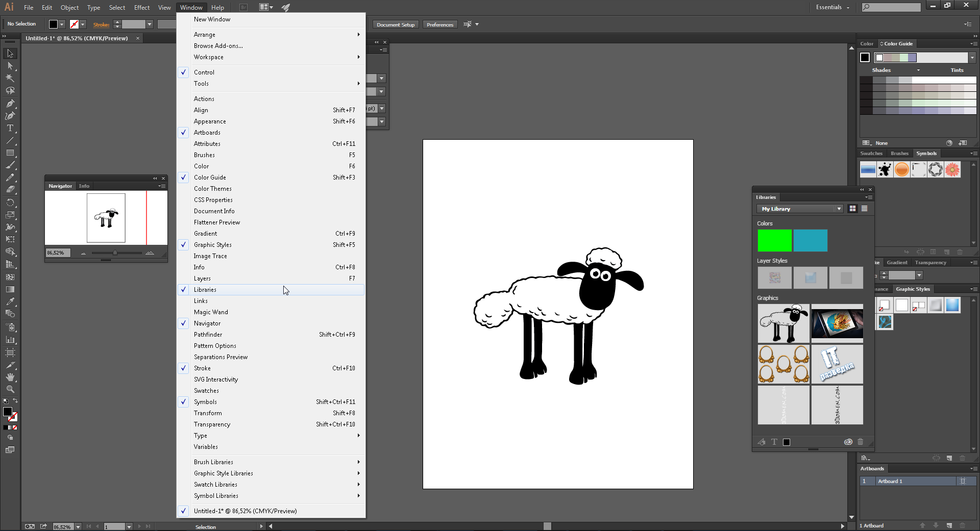Select the Eyedropper tool
980x531 pixels.
pyautogui.click(x=10, y=301)
